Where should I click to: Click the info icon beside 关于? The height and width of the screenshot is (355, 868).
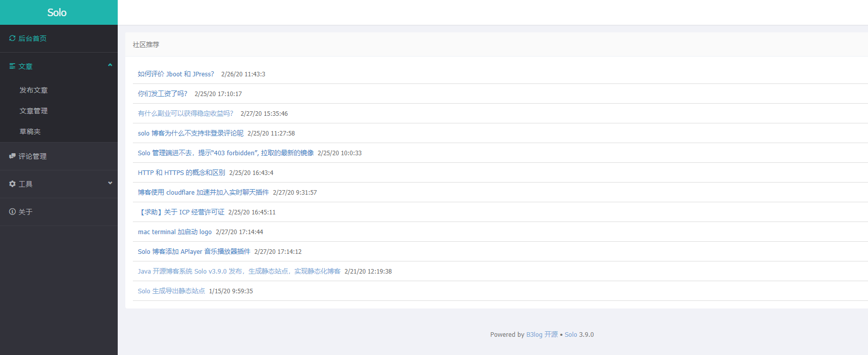point(12,212)
